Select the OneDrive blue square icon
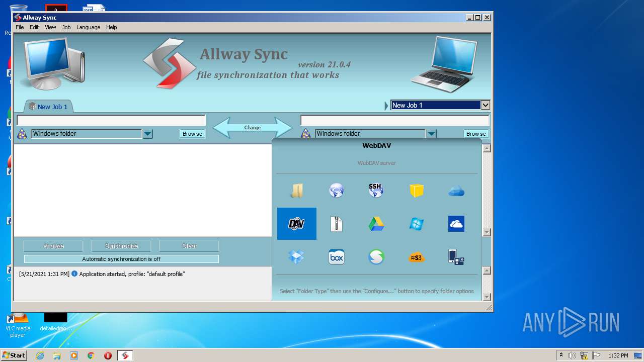 click(x=456, y=224)
